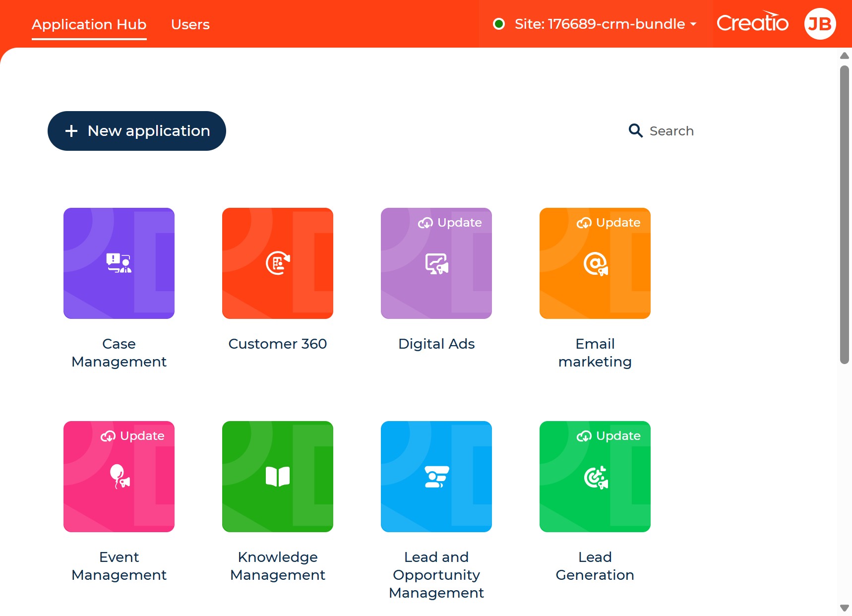Switch to the Application Hub tab

point(89,24)
